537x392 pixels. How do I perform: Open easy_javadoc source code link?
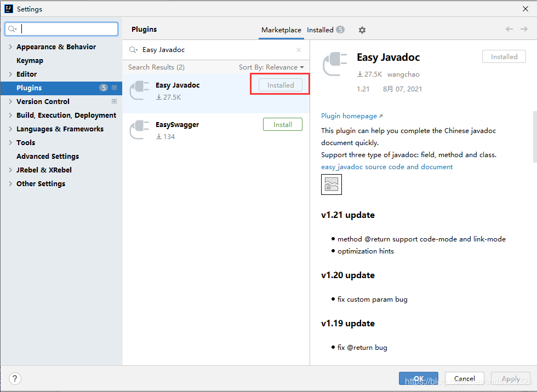[x=387, y=167]
